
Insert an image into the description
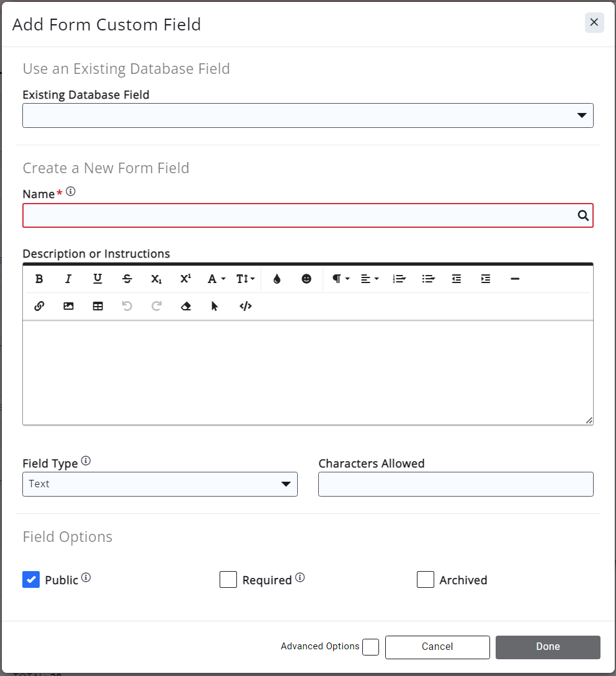pyautogui.click(x=68, y=305)
